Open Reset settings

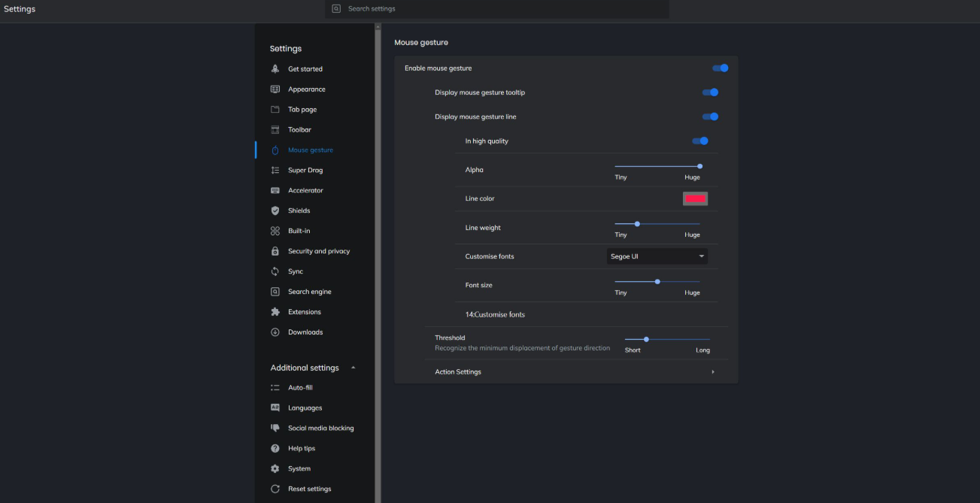[309, 489]
